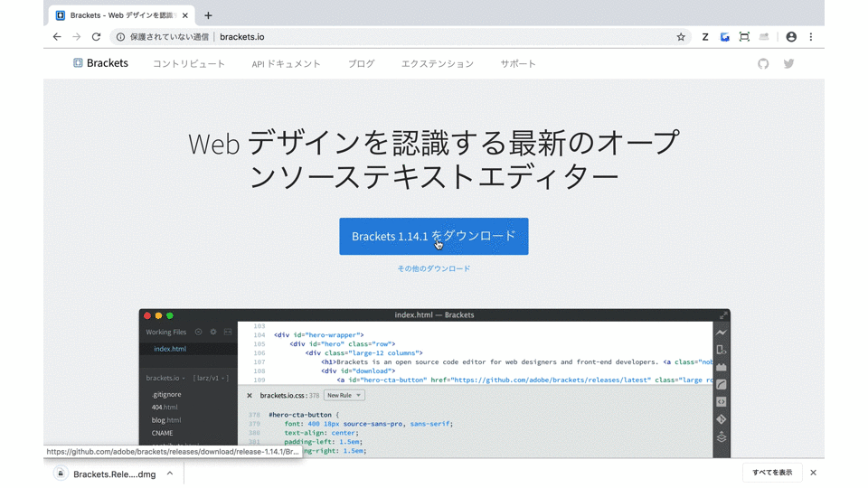Click the Working Files label
The width and height of the screenshot is (868, 488).
pos(166,332)
